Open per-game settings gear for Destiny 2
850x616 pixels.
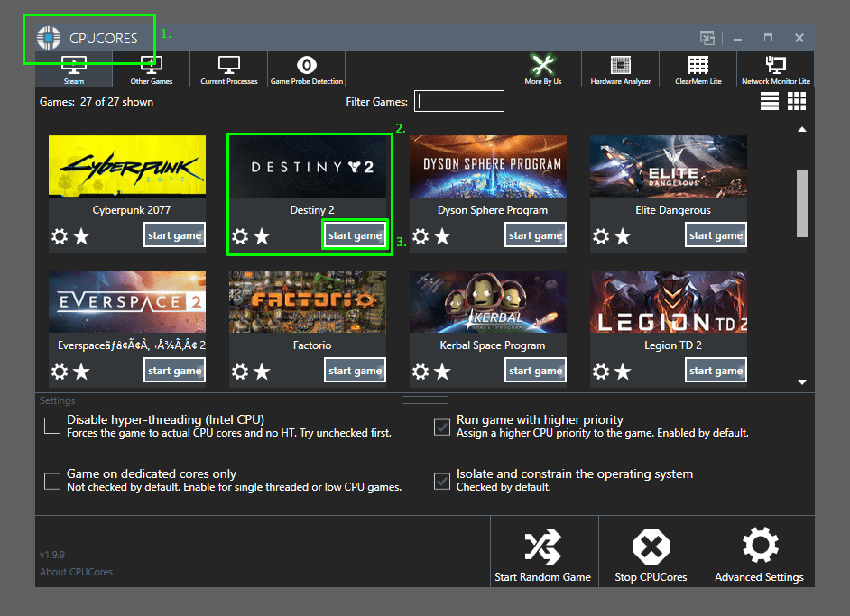tap(239, 236)
